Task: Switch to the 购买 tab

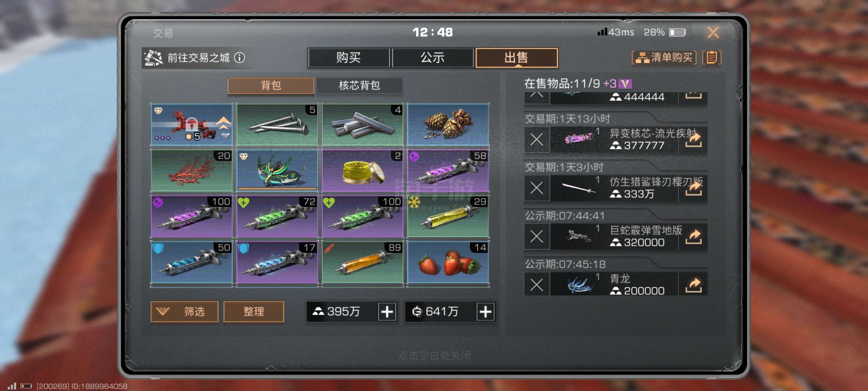Action: point(348,58)
